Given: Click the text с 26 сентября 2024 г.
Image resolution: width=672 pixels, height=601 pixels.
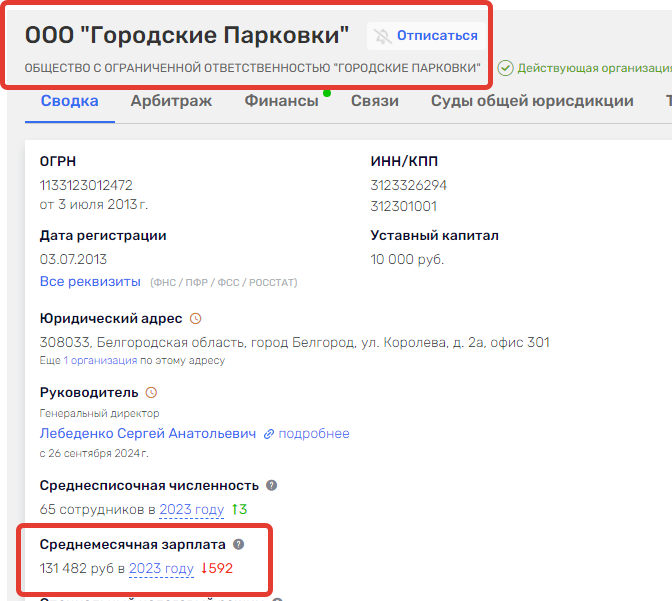Looking at the screenshot, I should click(x=94, y=454).
